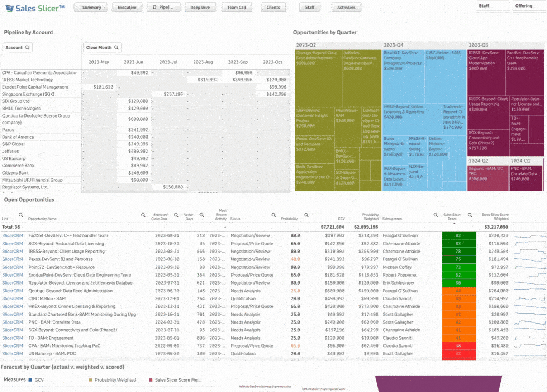This screenshot has height=392, width=547.
Task: Click the green score 83 cell for FactSet
Action: point(458,235)
